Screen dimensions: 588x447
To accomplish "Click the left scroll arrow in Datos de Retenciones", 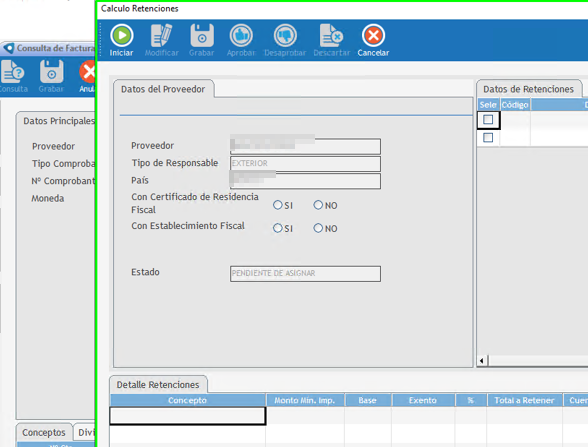I will (482, 361).
